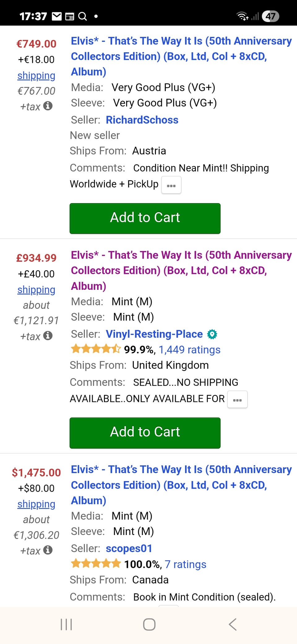Tap the mail notification icon in status bar

[x=57, y=16]
